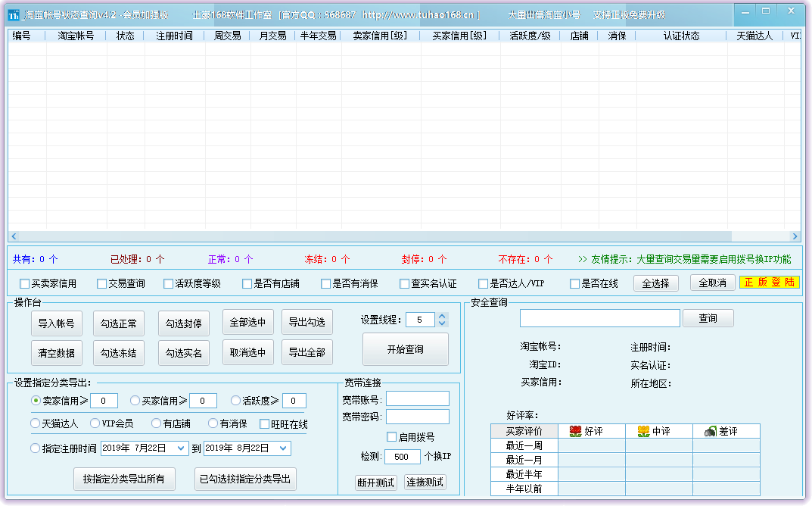
Task: Click the 导出勾选 button
Action: [307, 323]
